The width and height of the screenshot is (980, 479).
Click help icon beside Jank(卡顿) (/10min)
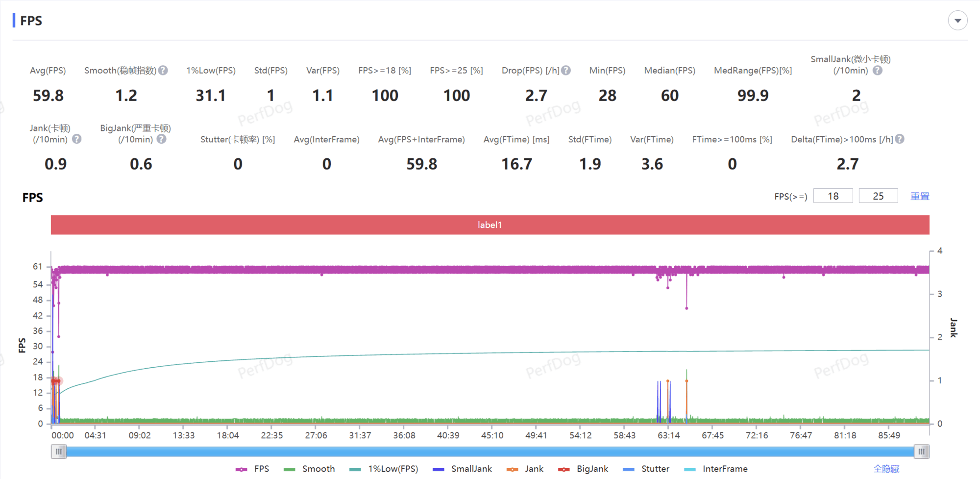pos(77,139)
